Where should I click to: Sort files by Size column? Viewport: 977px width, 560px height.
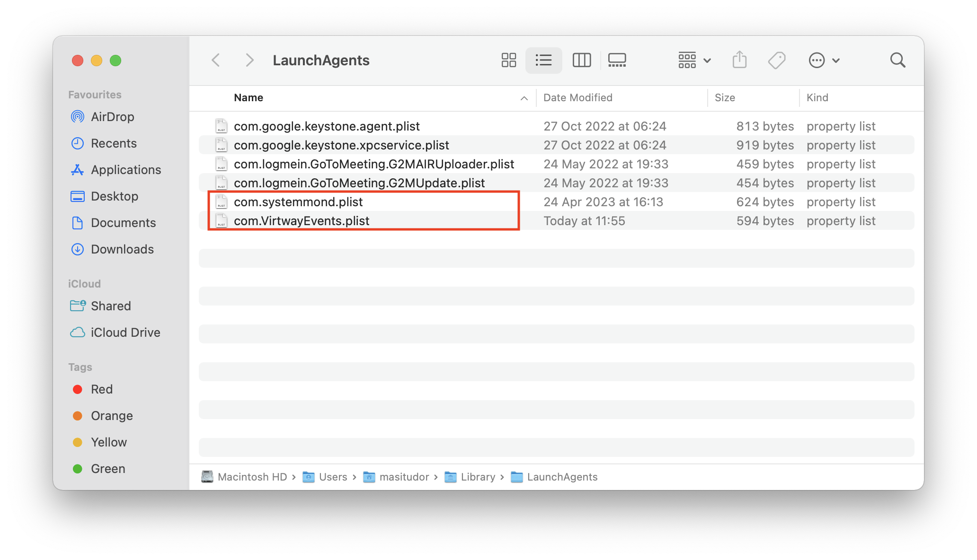tap(724, 98)
